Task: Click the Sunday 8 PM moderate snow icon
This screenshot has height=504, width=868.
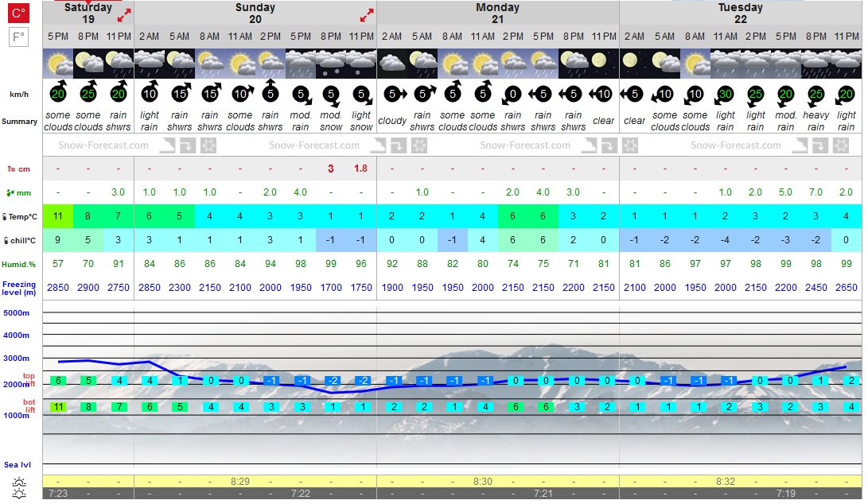Action: [331, 64]
